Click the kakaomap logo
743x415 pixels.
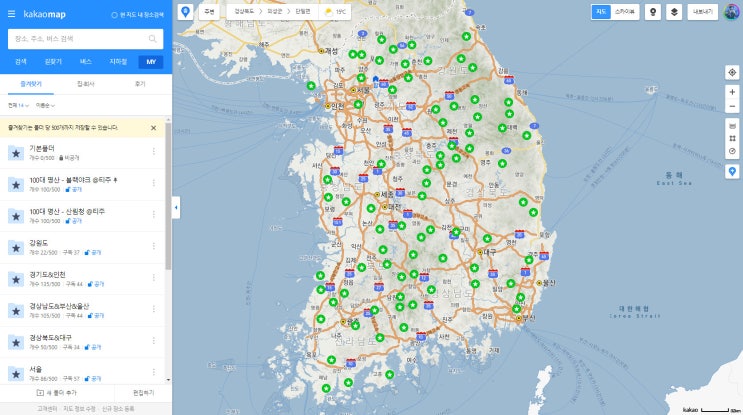point(45,14)
